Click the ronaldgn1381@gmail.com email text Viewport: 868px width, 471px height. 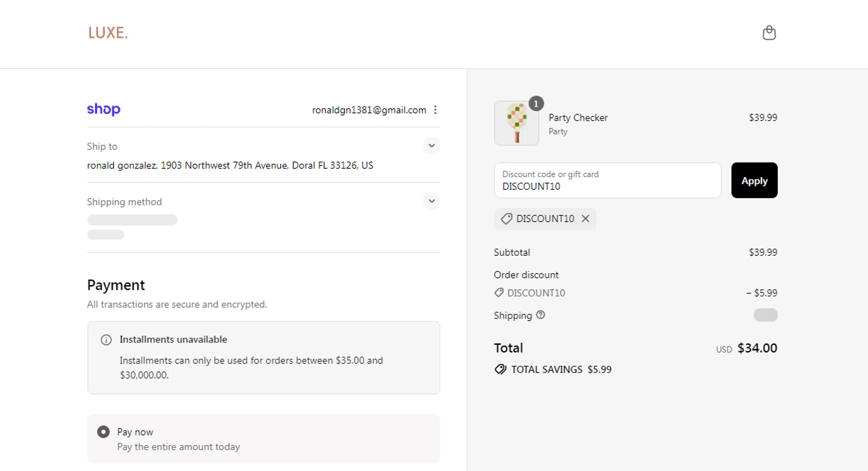369,110
